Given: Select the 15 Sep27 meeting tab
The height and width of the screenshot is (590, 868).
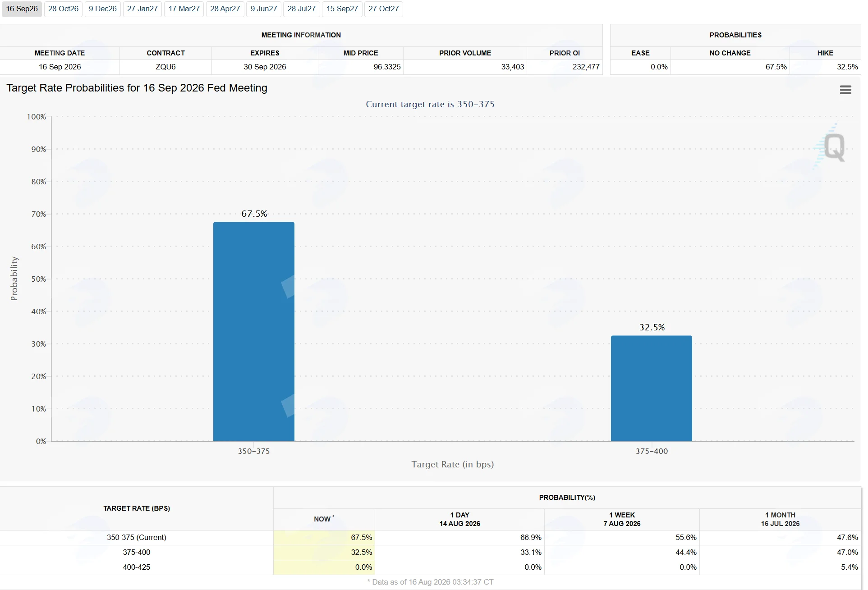Looking at the screenshot, I should click(342, 9).
